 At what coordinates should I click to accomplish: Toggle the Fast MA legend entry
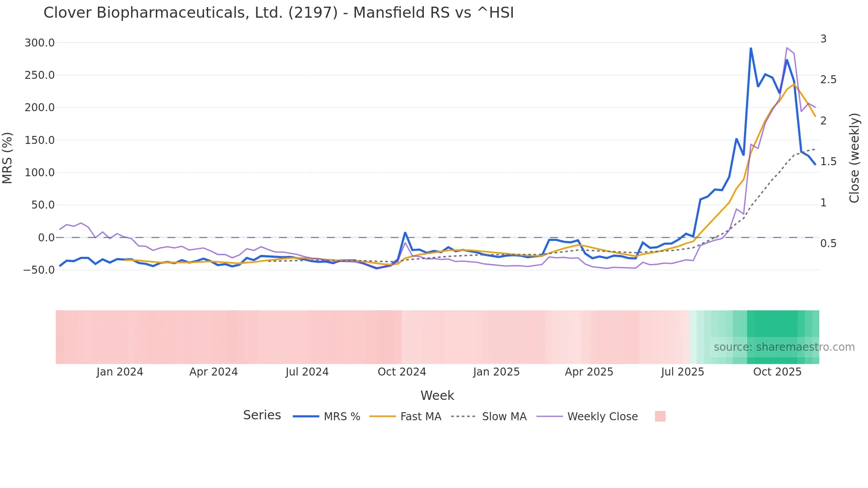[405, 417]
